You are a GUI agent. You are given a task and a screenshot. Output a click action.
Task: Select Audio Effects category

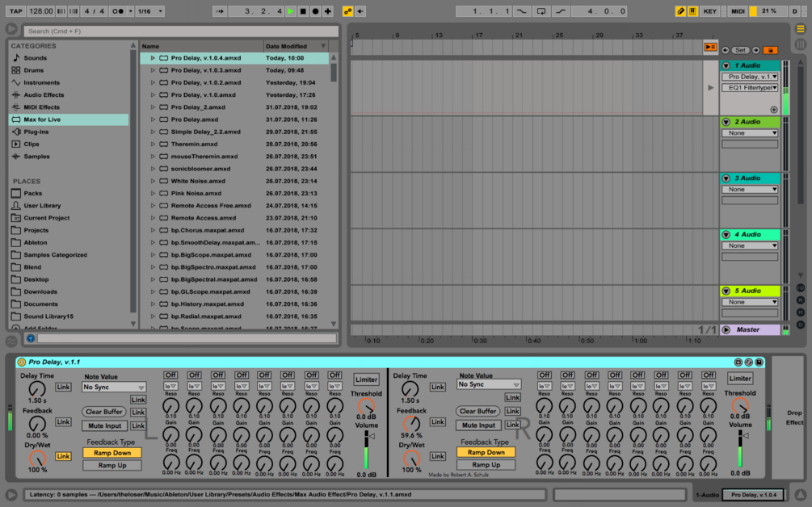[x=44, y=95]
